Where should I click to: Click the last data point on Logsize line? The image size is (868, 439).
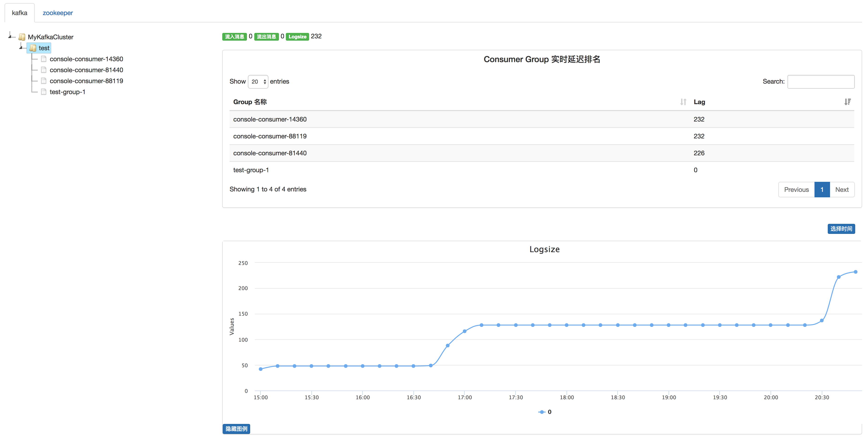(855, 272)
